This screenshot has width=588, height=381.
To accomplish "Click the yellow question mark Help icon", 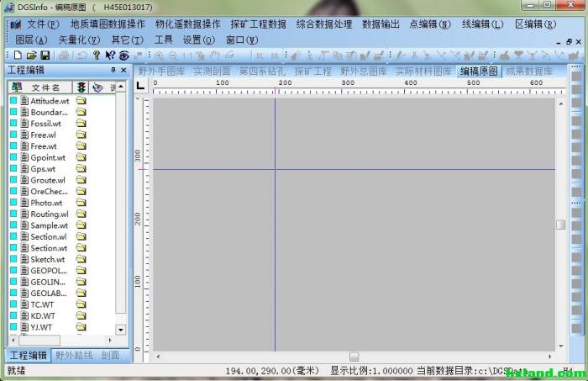I will click(97, 56).
